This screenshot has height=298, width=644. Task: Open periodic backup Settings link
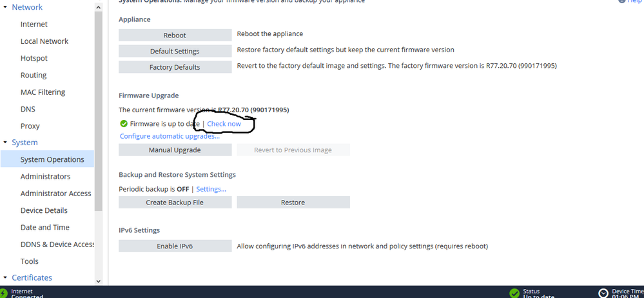point(211,189)
